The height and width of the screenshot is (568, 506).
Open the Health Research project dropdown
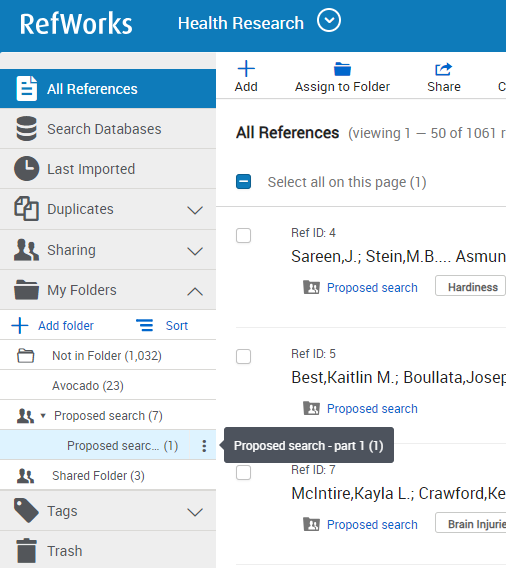(x=329, y=20)
